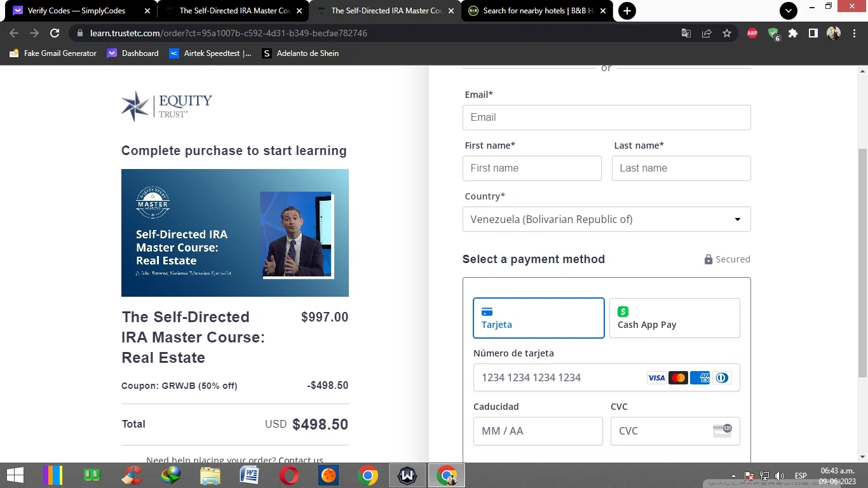Open the Dashboard bookmark
This screenshot has width=868, height=488.
click(x=133, y=53)
